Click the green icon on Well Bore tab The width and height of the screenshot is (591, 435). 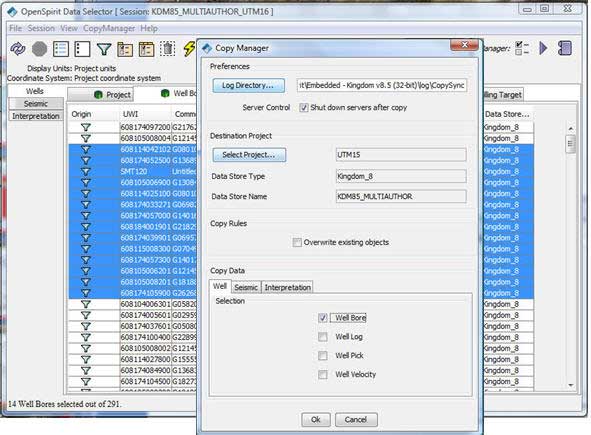pos(165,93)
